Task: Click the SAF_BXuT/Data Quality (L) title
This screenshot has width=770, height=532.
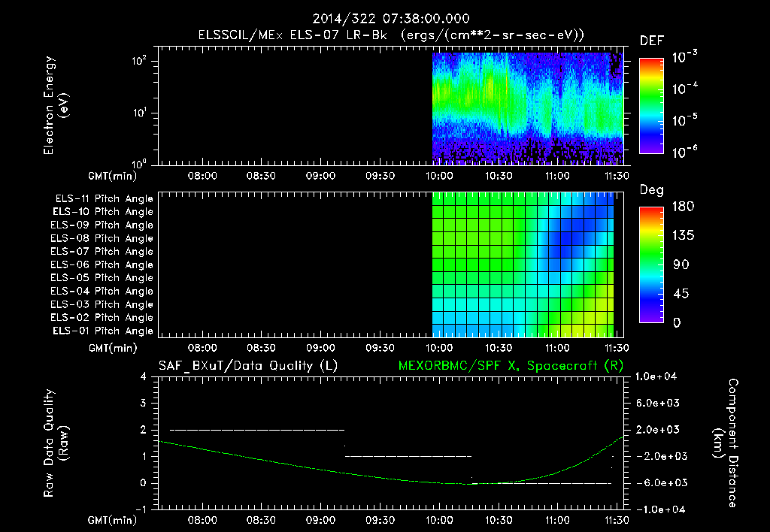Action: coord(248,366)
